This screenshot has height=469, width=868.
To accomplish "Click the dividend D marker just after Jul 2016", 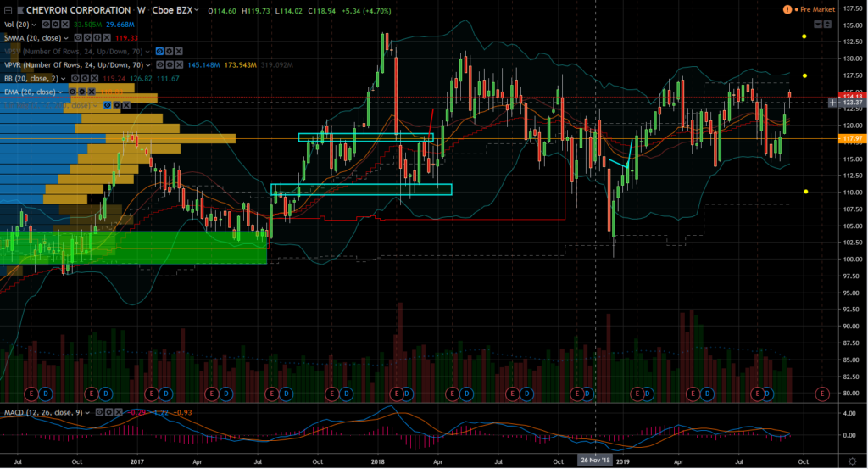I will click(x=46, y=394).
